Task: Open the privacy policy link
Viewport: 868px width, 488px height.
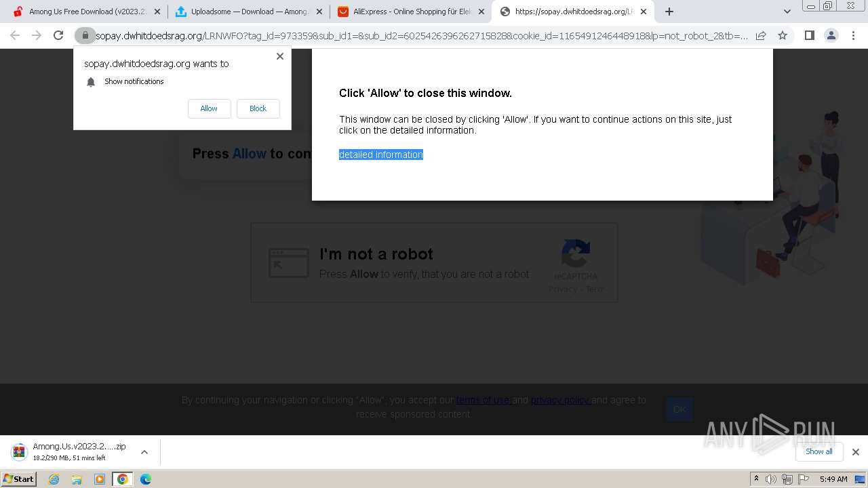Action: [x=561, y=400]
